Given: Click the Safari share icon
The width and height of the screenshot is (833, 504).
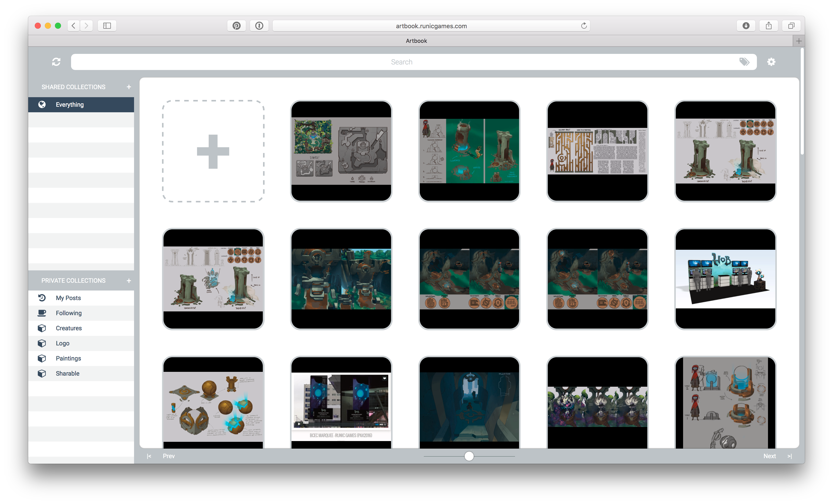Looking at the screenshot, I should point(768,26).
